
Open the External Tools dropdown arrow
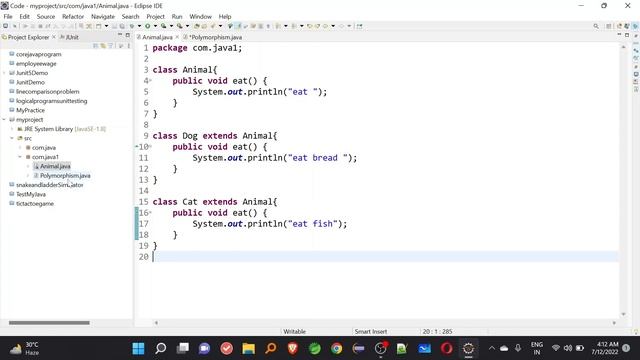(187, 26)
